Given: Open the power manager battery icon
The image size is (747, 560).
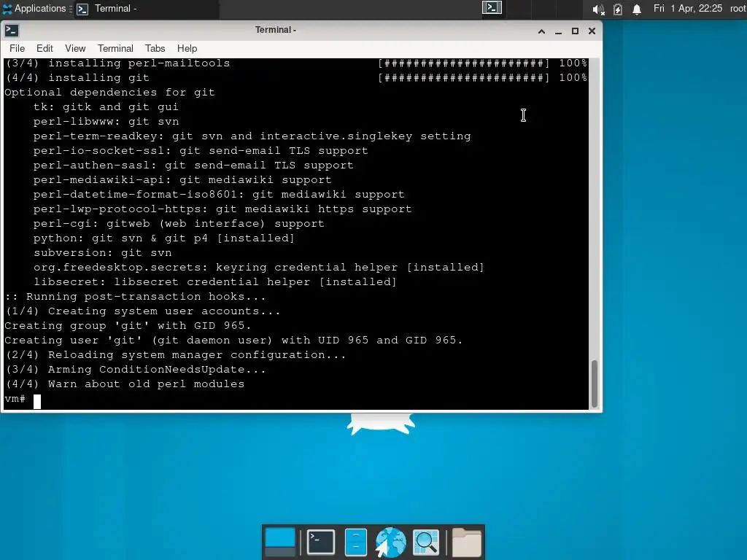Looking at the screenshot, I should tap(617, 9).
